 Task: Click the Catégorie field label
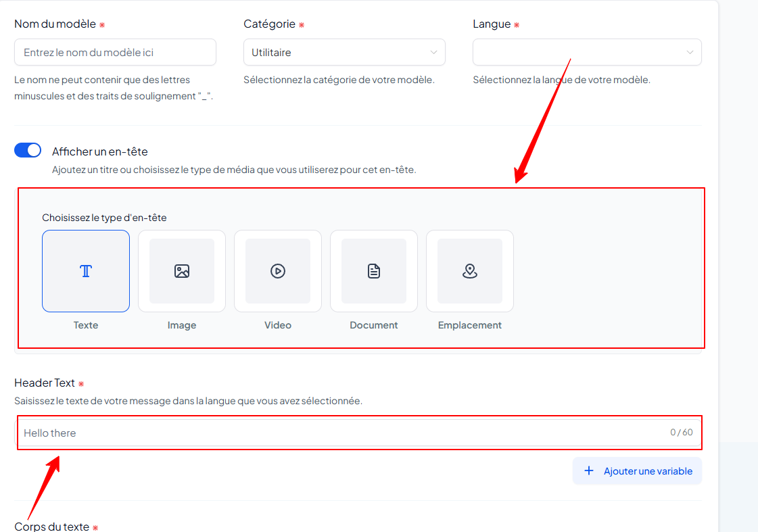(269, 24)
